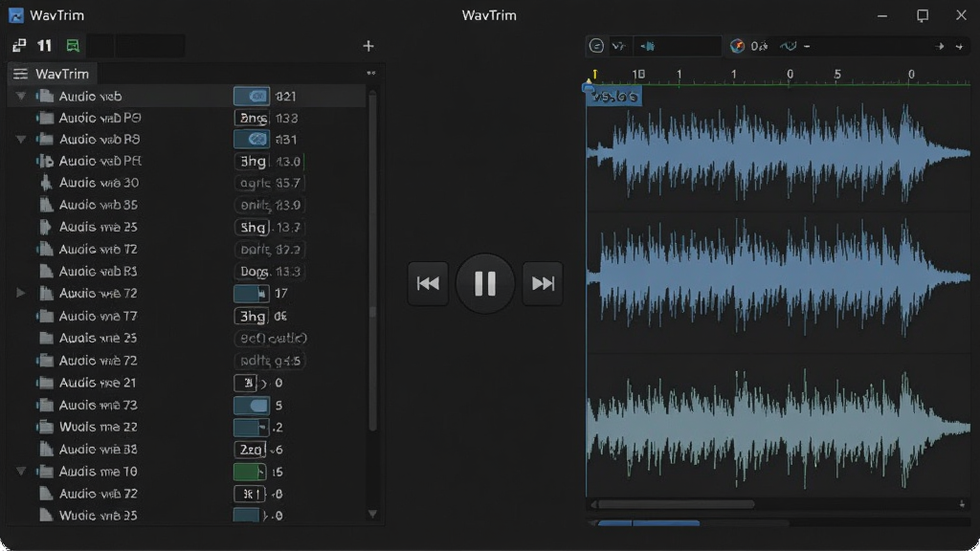Click the right arrow icon in the waveform toolbar

pyautogui.click(x=940, y=46)
